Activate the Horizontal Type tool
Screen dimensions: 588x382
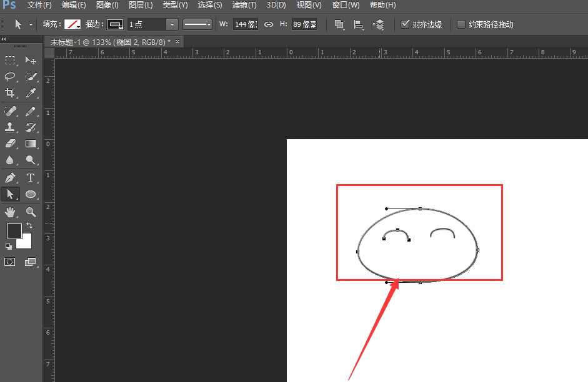[x=31, y=178]
